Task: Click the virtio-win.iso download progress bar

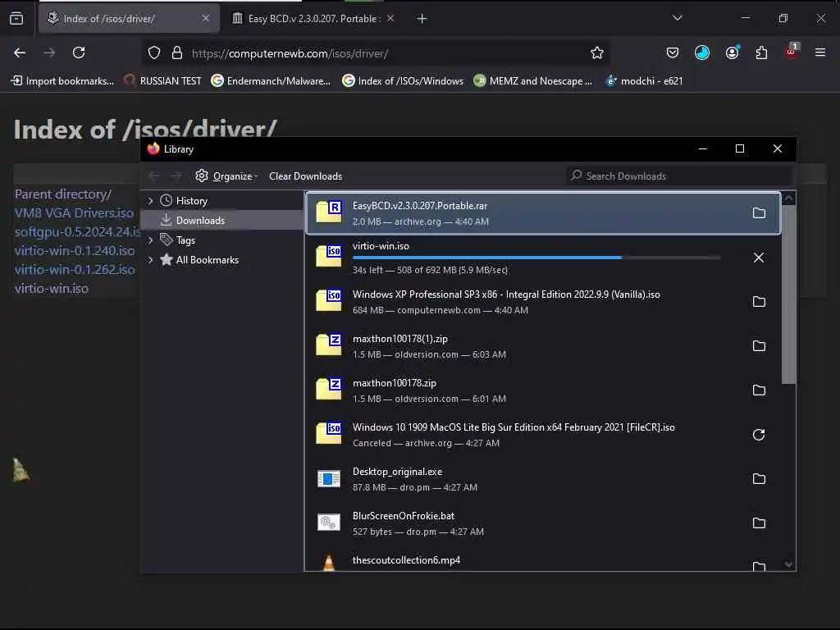Action: pos(536,258)
